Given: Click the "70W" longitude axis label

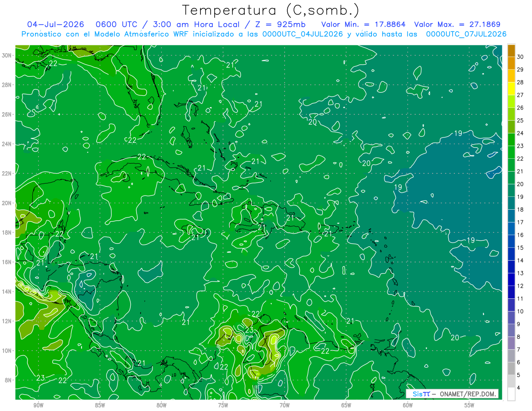Looking at the screenshot, I should (285, 405).
